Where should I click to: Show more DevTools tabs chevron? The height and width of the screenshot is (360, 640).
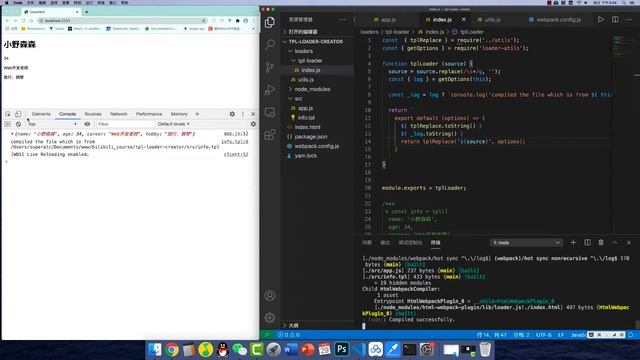click(x=197, y=114)
